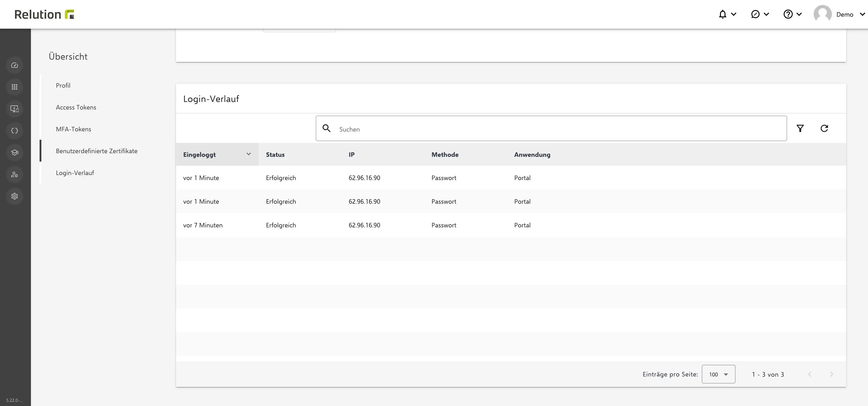The height and width of the screenshot is (406, 868).
Task: Toggle sort arrow on Eingeloggt column
Action: click(249, 154)
